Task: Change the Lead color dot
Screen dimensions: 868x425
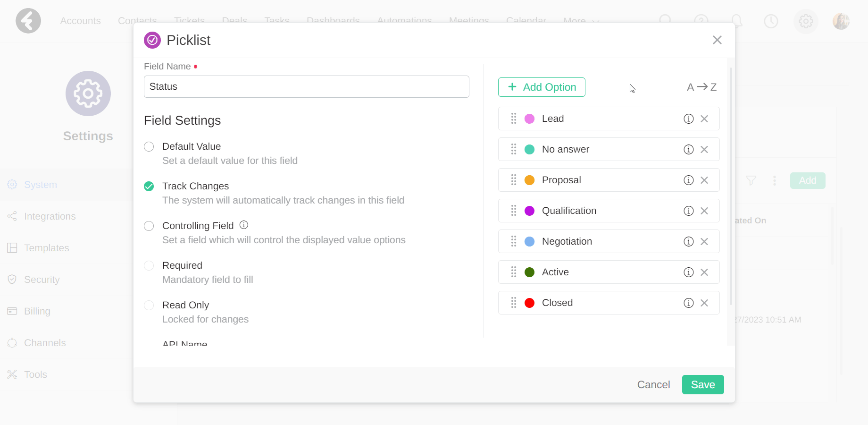Action: [530, 119]
